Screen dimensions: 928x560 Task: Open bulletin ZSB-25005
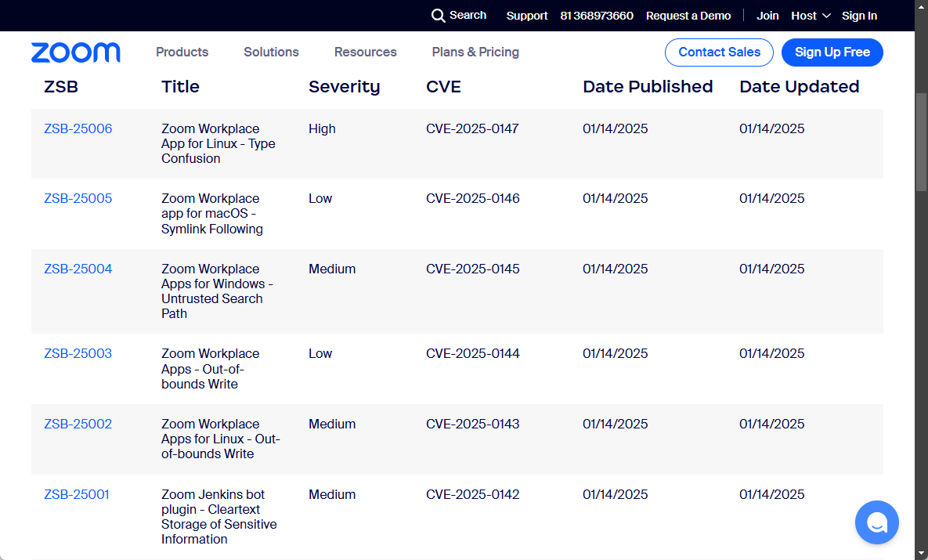(x=78, y=198)
